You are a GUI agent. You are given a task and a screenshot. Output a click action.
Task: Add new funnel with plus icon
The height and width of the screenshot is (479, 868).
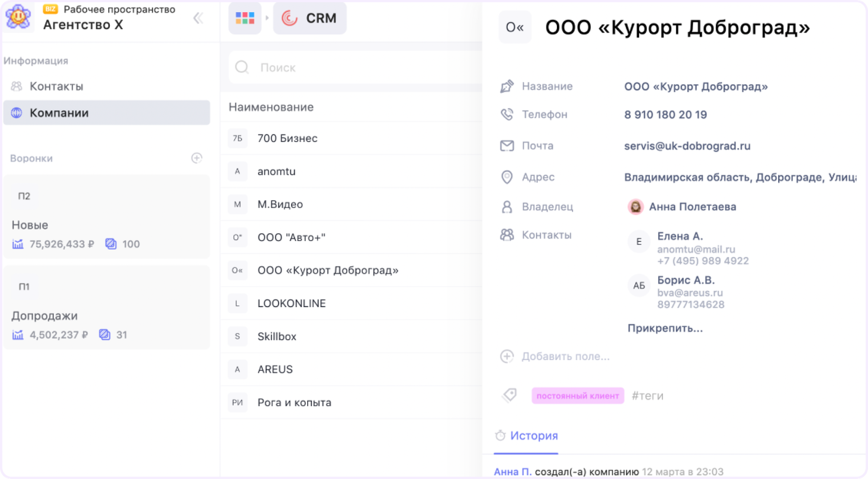point(197,158)
